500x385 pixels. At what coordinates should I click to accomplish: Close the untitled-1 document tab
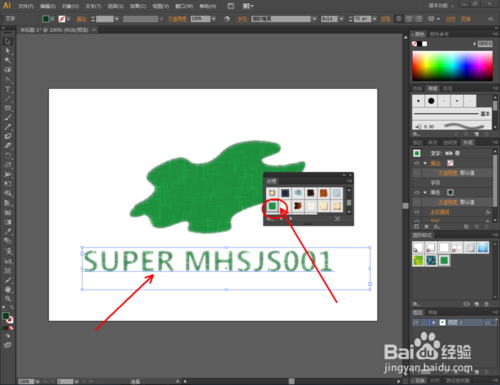click(x=94, y=30)
